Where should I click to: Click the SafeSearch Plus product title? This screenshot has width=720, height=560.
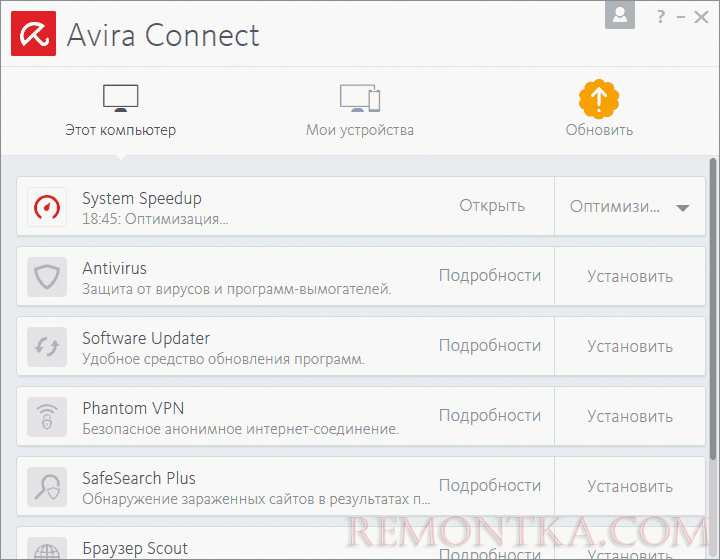[139, 478]
